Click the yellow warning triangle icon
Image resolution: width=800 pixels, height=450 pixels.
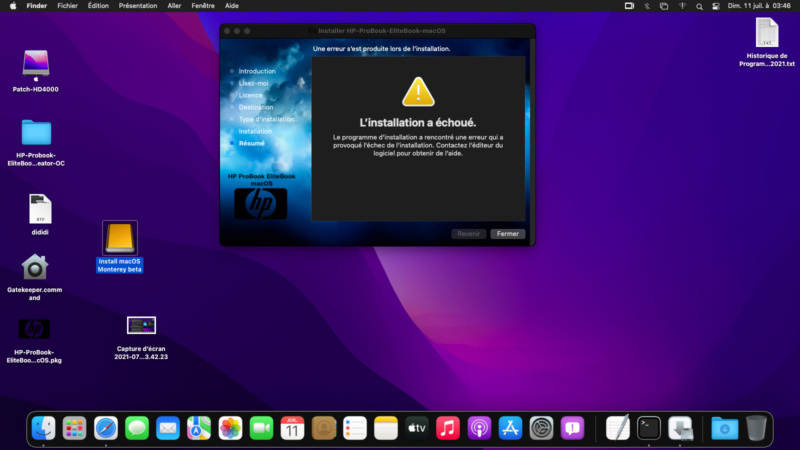tap(418, 92)
